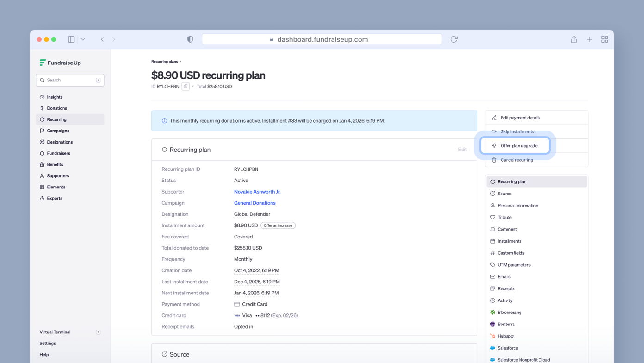Click the Offer an increase button
The height and width of the screenshot is (363, 644).
click(278, 225)
